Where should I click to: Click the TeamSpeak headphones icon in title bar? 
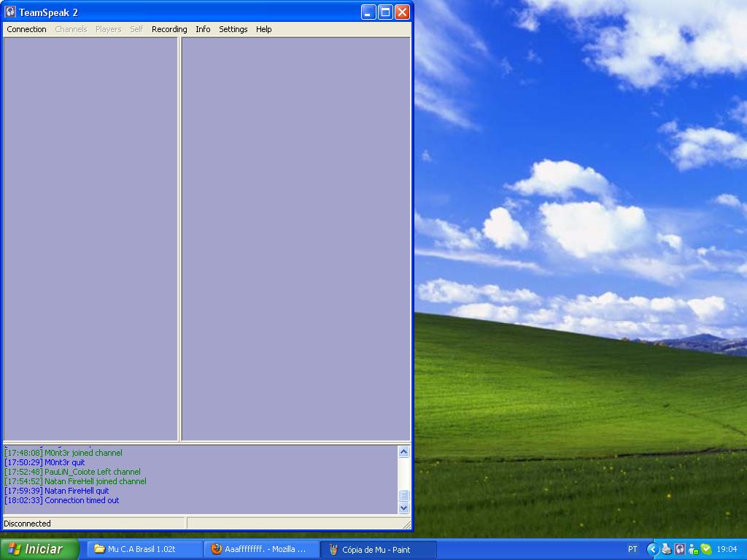tap(10, 12)
